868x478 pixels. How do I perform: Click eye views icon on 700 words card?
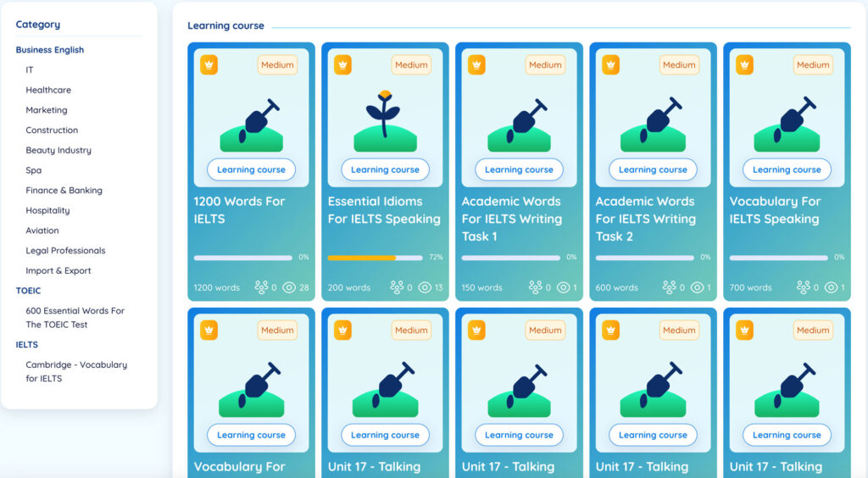click(x=831, y=287)
